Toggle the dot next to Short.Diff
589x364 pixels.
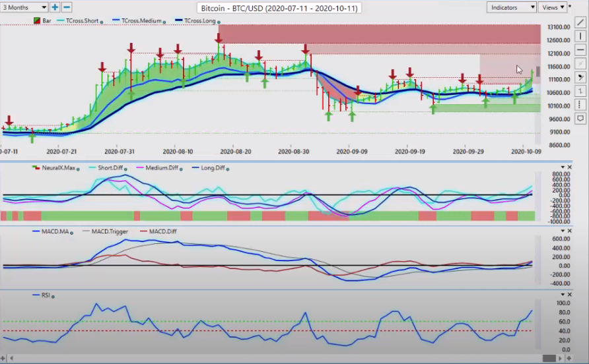tap(125, 169)
